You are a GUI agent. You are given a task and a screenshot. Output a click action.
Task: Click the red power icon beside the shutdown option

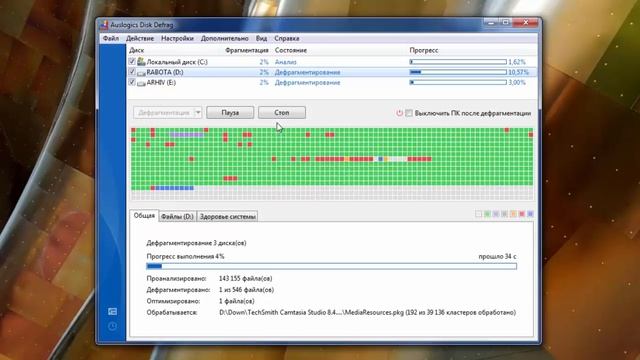399,113
